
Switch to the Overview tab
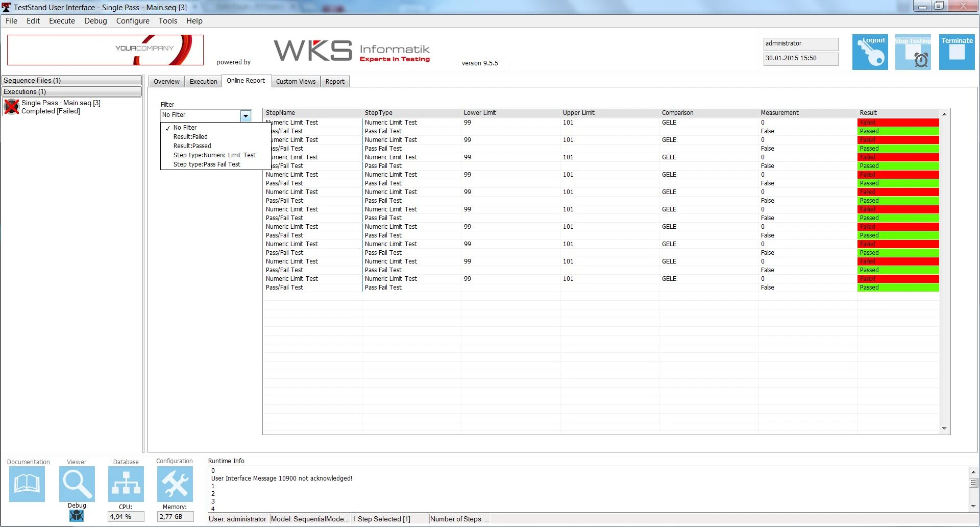click(166, 82)
